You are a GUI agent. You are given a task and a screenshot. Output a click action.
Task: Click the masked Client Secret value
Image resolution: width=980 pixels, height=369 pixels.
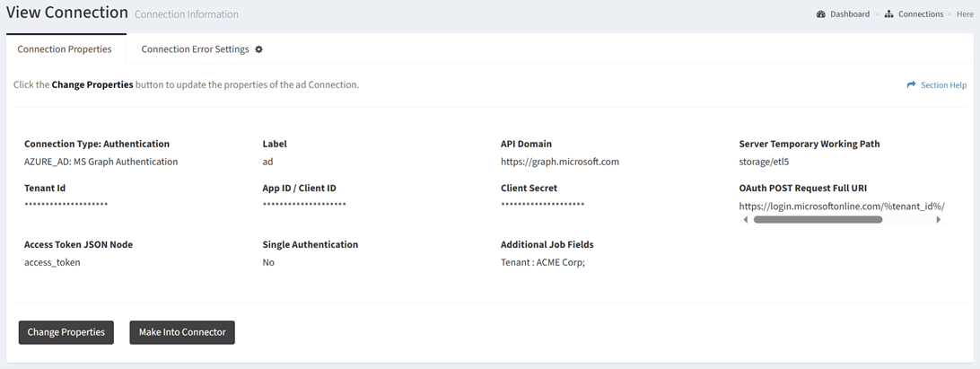point(542,205)
